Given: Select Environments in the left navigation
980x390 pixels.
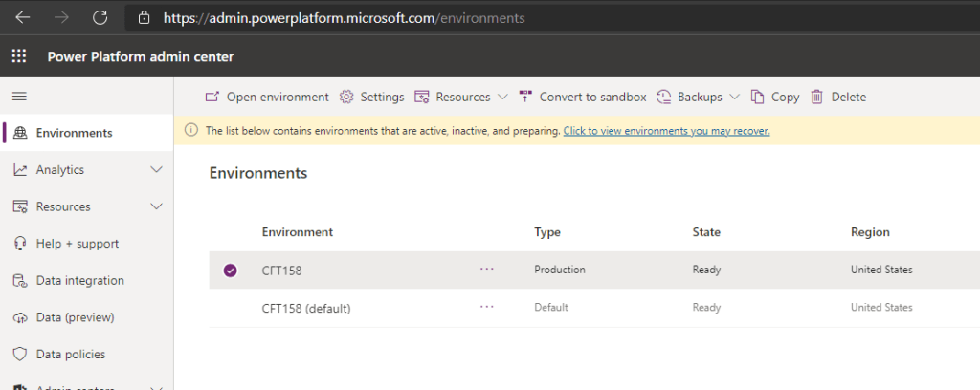Looking at the screenshot, I should tap(75, 133).
